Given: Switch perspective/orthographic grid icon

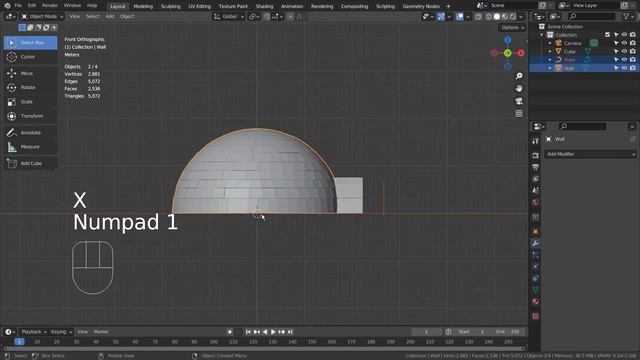Looking at the screenshot, I should pyautogui.click(x=519, y=113).
